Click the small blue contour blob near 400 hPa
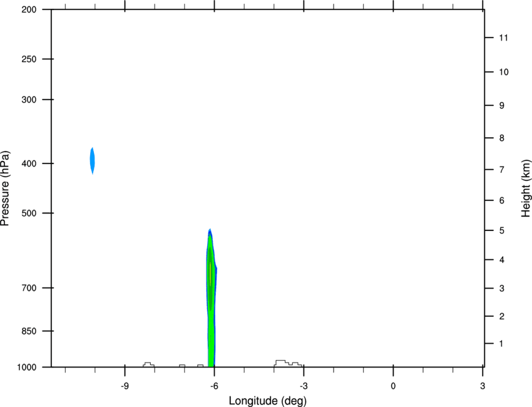 point(92,161)
